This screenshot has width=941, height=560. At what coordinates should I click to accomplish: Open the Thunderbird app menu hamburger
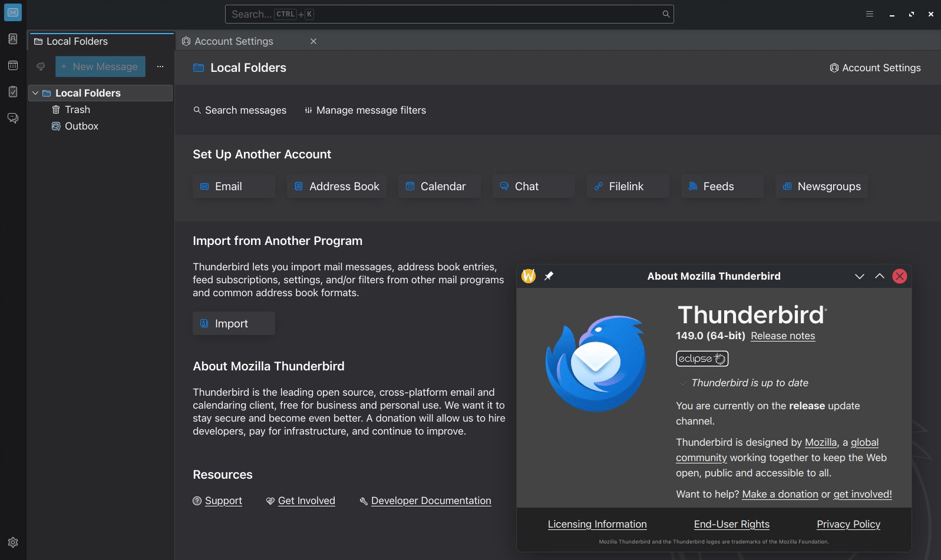click(x=870, y=14)
